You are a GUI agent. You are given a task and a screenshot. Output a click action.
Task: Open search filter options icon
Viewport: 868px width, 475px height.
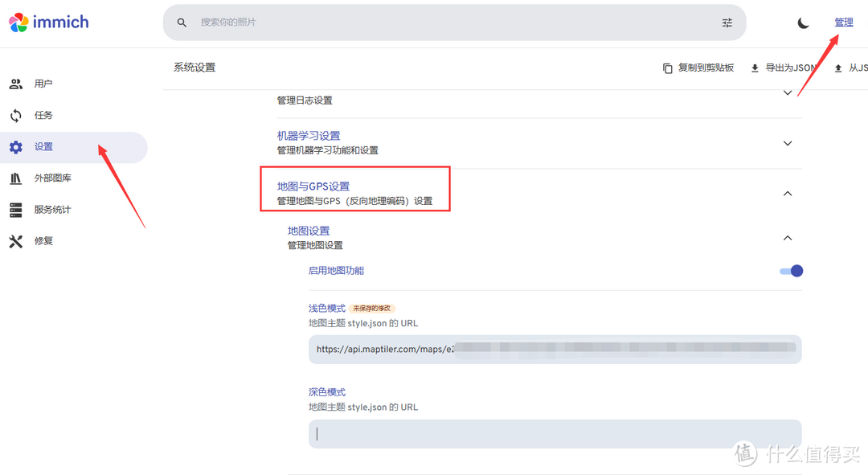[x=727, y=23]
